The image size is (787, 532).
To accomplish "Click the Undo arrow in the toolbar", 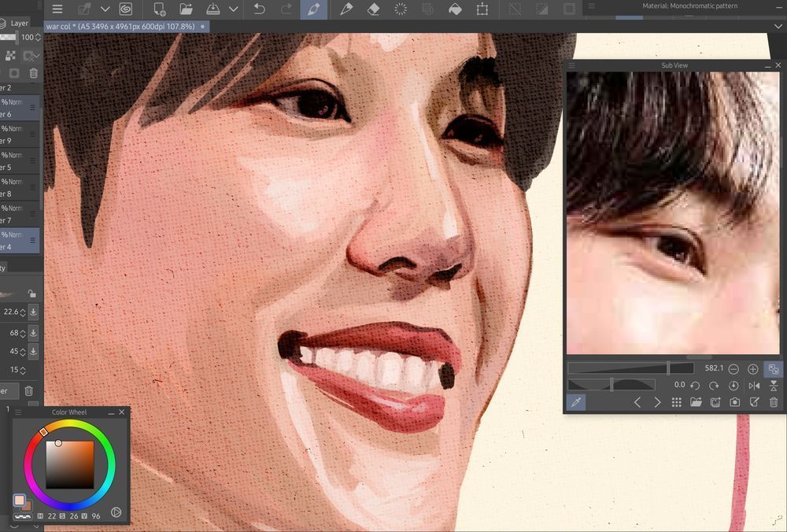I will [260, 9].
